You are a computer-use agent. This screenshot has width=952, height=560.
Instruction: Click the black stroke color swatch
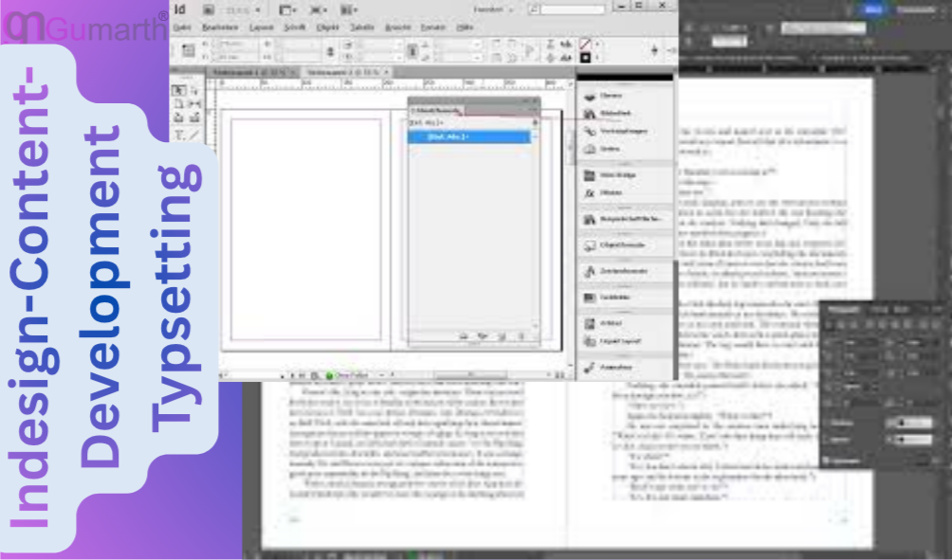(x=585, y=58)
